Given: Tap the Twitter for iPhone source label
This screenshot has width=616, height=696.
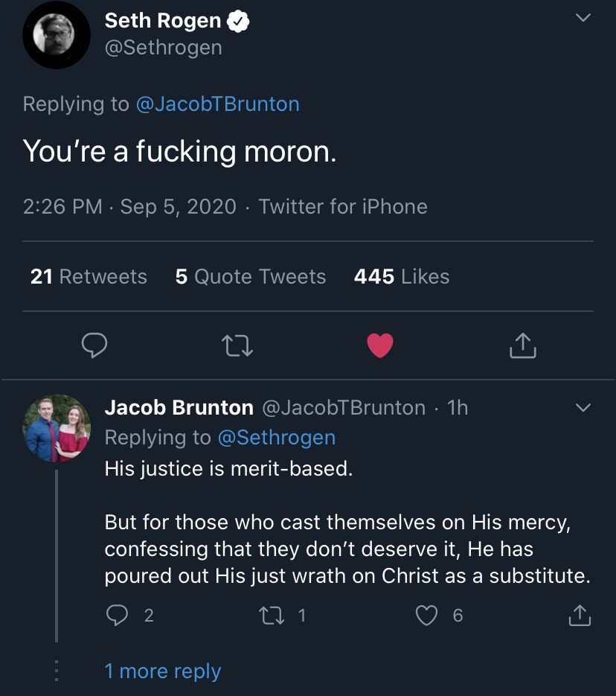Looking at the screenshot, I should point(343,206).
